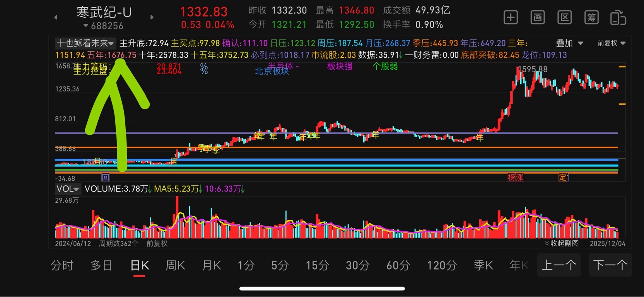Screen dimensions: 644x297
Task: Tap the 今开 1321.21 value
Action: pos(289,25)
